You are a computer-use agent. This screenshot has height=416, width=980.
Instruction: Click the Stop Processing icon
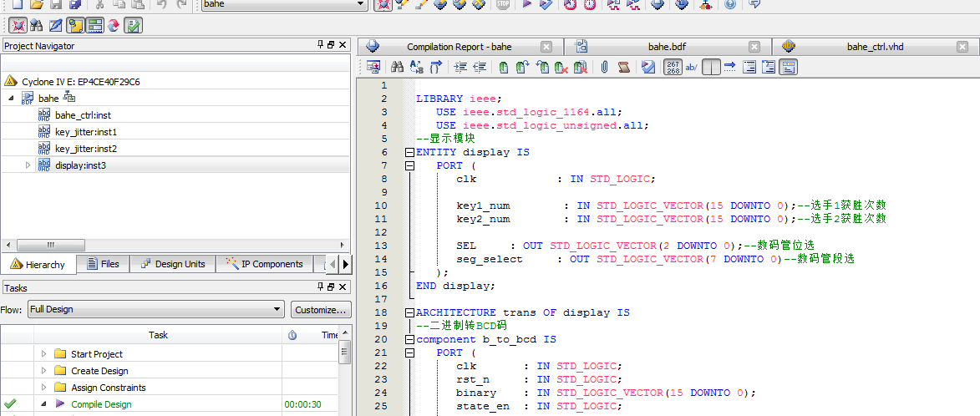pos(502,5)
